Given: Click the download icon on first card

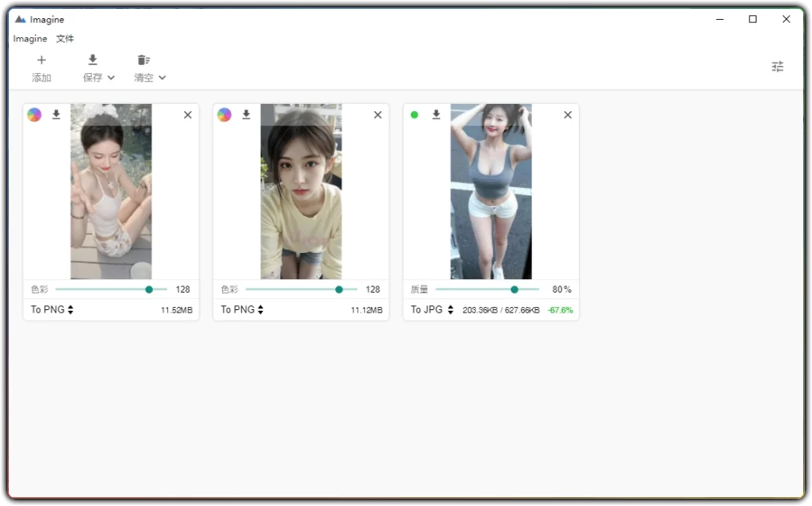Looking at the screenshot, I should click(56, 114).
